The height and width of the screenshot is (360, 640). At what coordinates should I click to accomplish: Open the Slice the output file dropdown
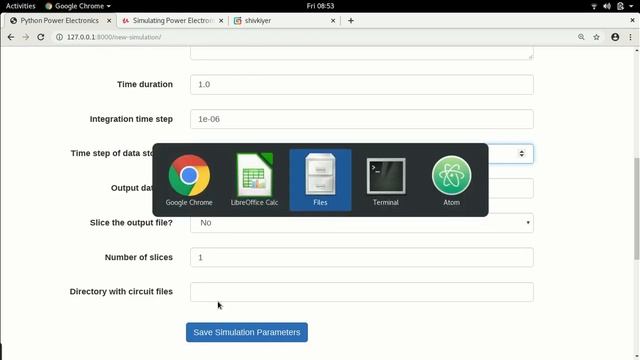click(x=362, y=223)
